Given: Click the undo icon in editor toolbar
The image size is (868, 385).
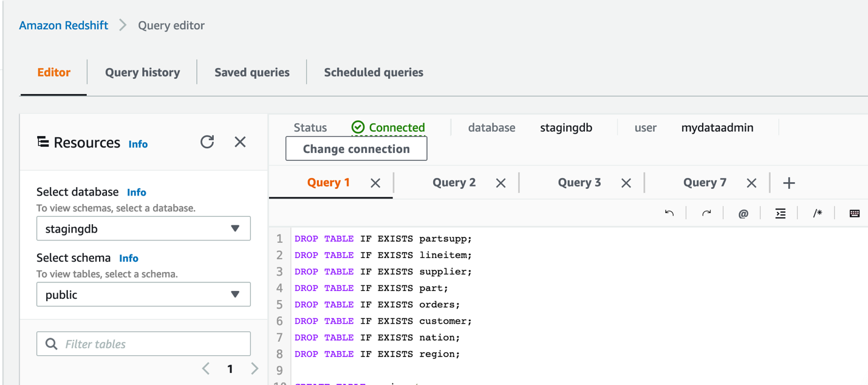Looking at the screenshot, I should (669, 213).
